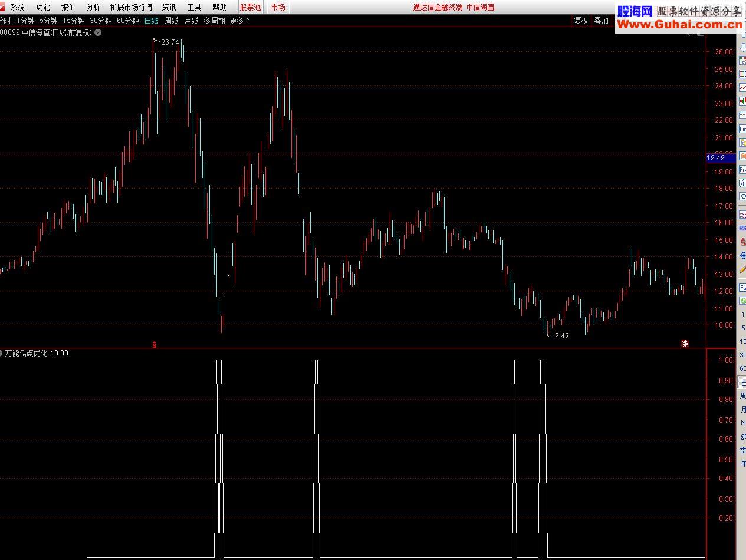
Task: Toggle 复权 price adjustment button
Action: [581, 21]
